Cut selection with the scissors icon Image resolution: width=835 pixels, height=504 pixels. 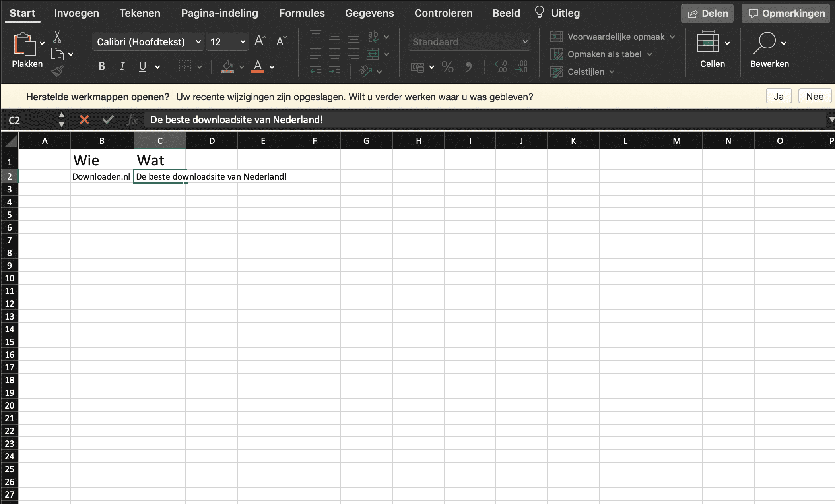pos(57,37)
